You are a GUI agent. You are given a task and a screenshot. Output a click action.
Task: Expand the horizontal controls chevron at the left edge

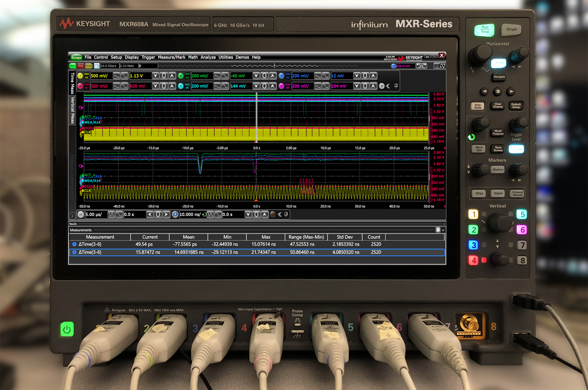tap(72, 215)
